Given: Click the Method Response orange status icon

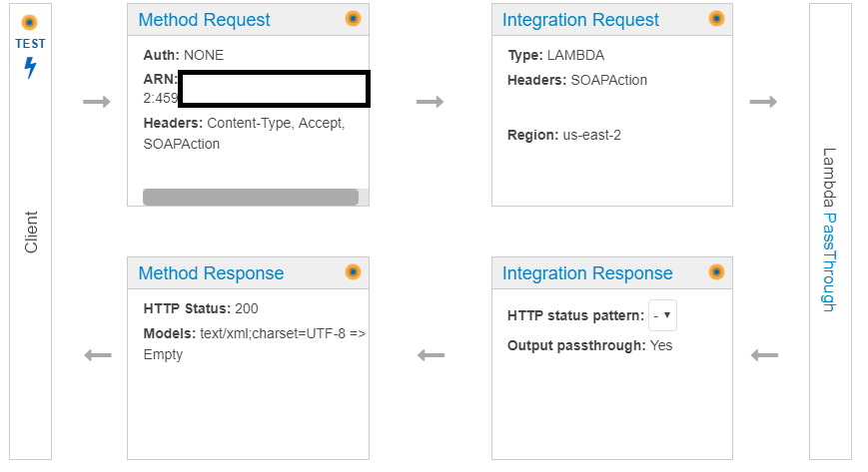Looking at the screenshot, I should coord(353,271).
